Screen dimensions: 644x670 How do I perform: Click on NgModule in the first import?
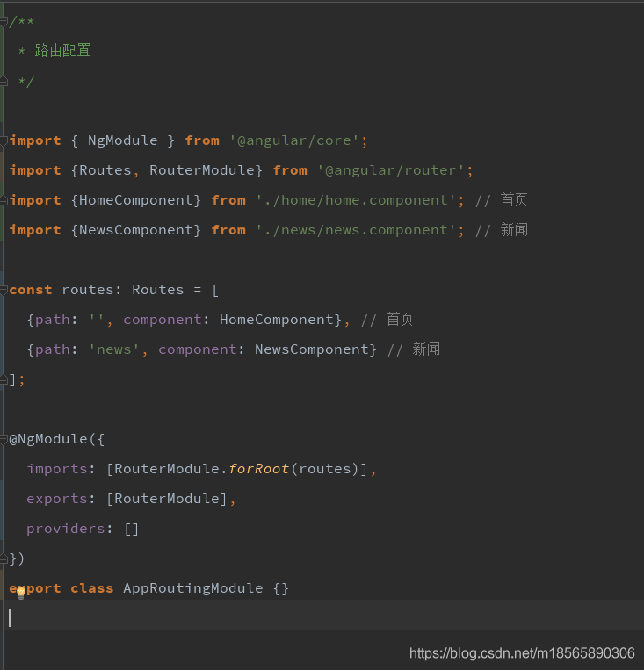pos(123,140)
